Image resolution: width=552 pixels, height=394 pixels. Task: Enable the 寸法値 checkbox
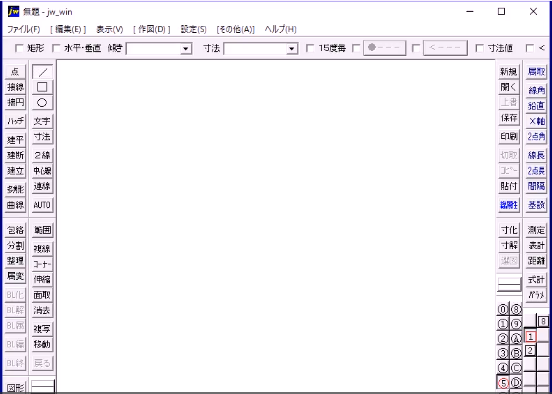coord(479,48)
